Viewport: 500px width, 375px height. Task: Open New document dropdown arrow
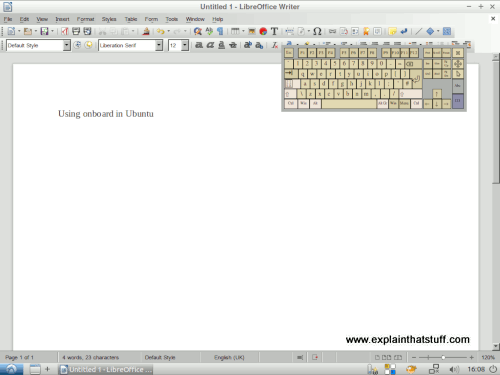19,31
